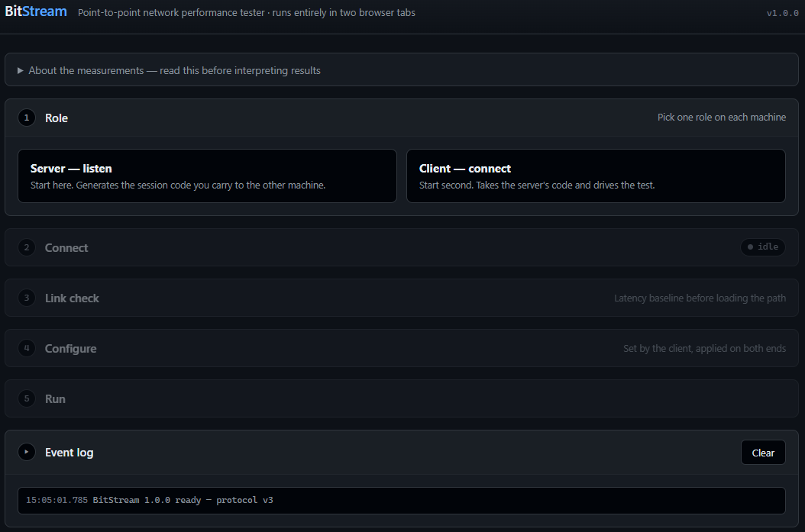Click the Connect section heading
The image size is (805, 532).
tap(66, 248)
